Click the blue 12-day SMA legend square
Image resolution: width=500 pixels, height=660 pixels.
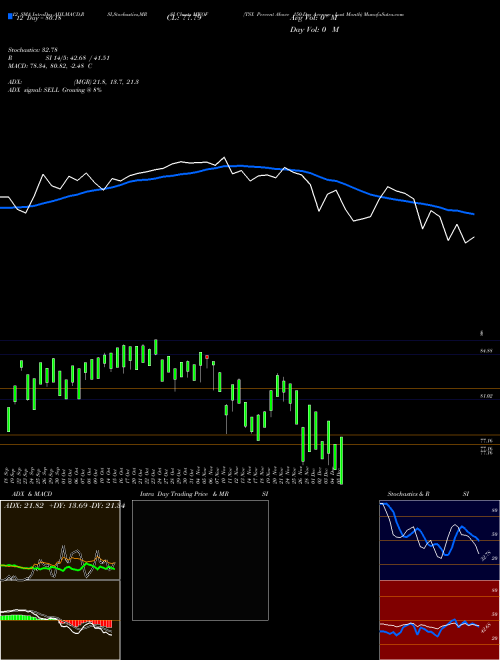tap(10, 16)
